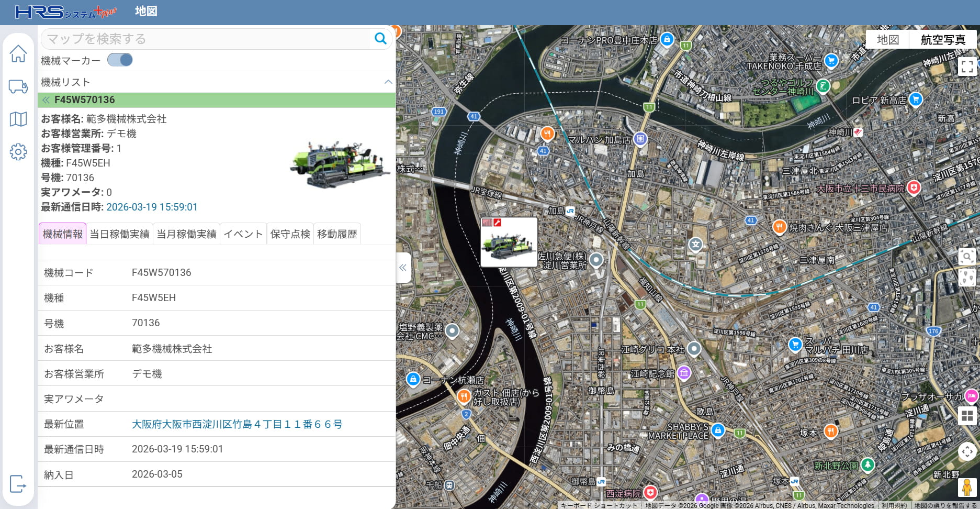This screenshot has height=509, width=980.
Task: Click the magnifier search icon
Action: pyautogui.click(x=380, y=38)
